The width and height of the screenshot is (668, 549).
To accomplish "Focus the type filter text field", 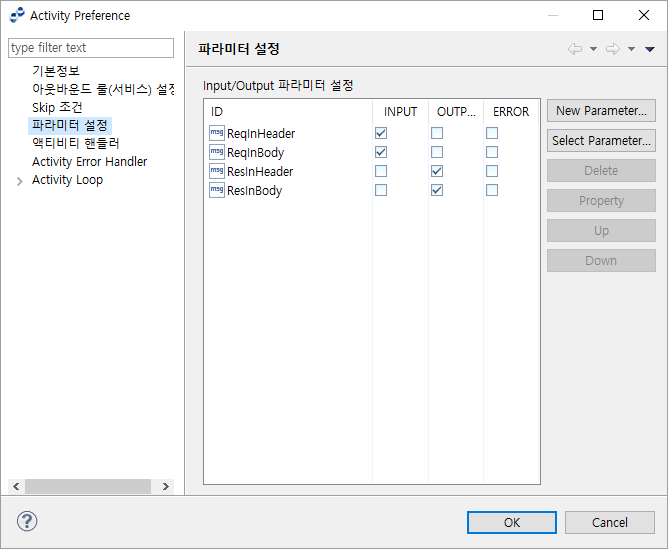I will pyautogui.click(x=91, y=48).
